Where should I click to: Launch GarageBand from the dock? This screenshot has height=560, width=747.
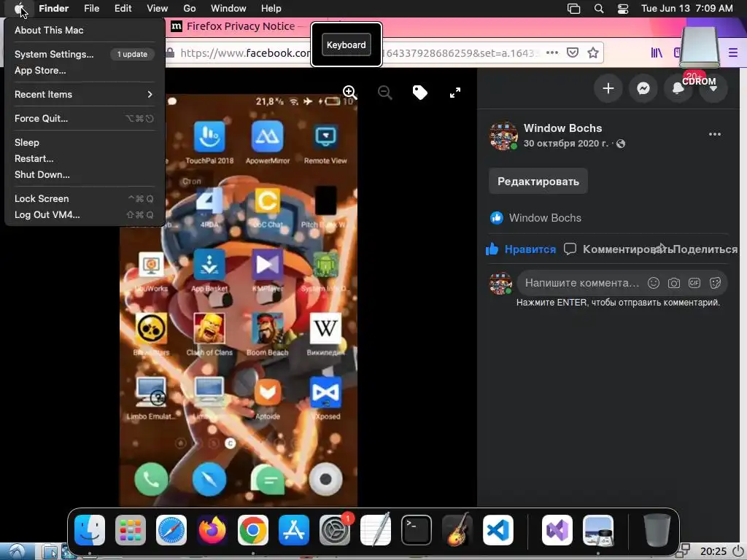coord(457,530)
